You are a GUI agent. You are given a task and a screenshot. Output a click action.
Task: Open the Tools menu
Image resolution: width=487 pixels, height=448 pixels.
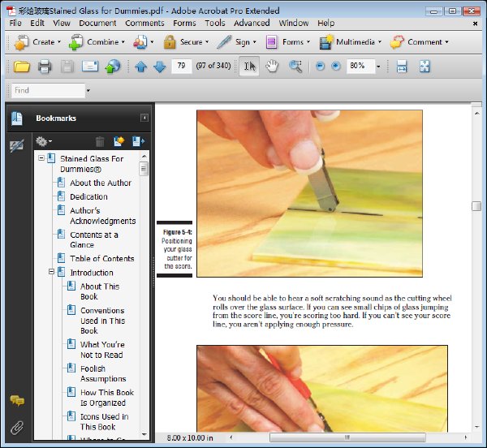215,23
